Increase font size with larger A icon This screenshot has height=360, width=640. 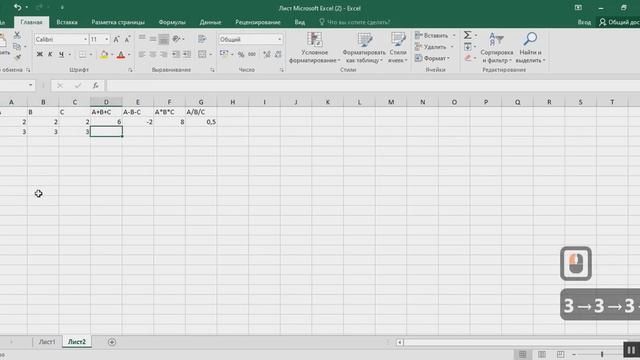click(x=116, y=39)
